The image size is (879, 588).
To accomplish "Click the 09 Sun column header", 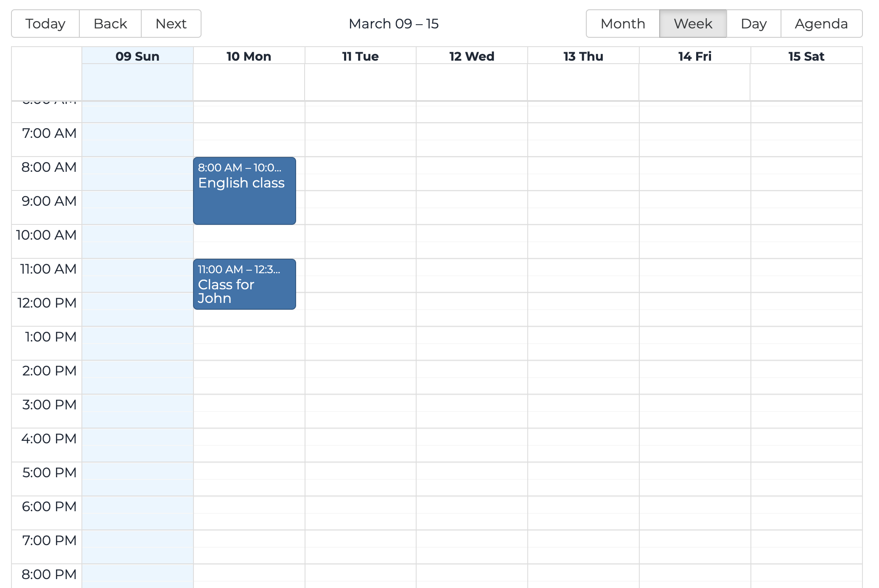I will [137, 56].
